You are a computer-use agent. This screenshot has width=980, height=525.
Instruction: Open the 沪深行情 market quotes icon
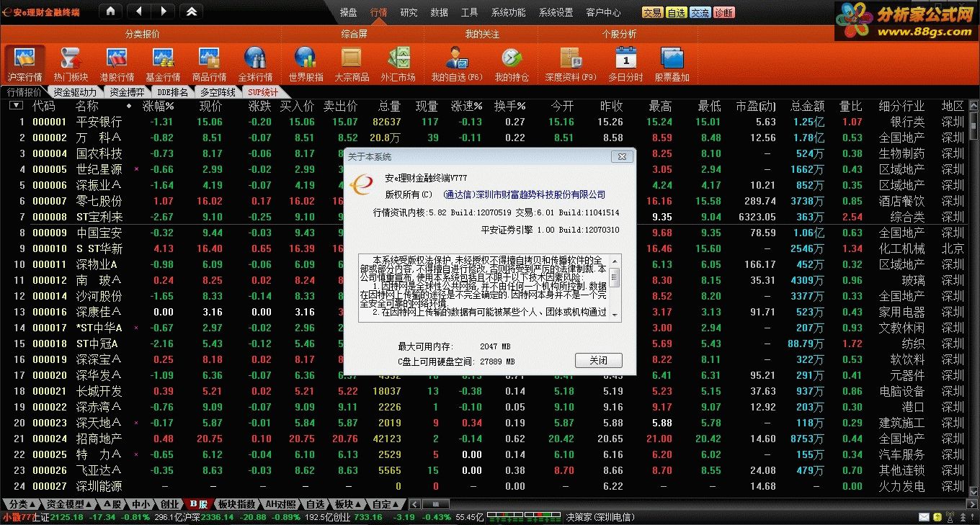point(24,63)
